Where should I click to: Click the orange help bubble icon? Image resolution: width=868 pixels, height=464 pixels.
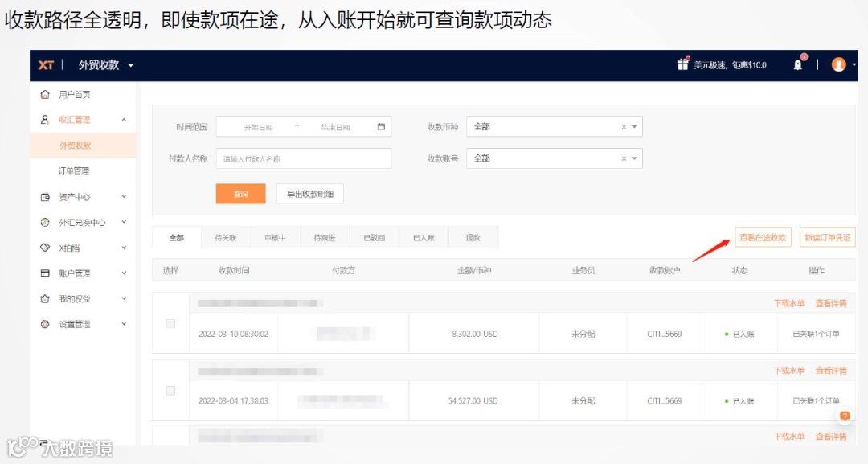[845, 416]
